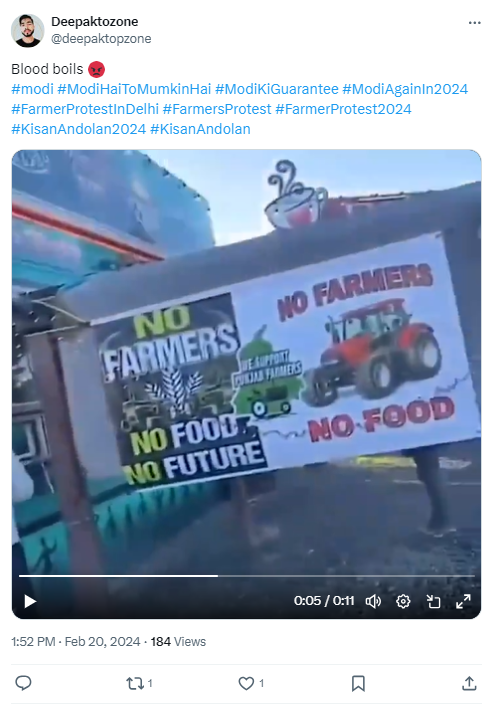This screenshot has height=708, width=497.
Task: Share the post
Action: [x=469, y=683]
